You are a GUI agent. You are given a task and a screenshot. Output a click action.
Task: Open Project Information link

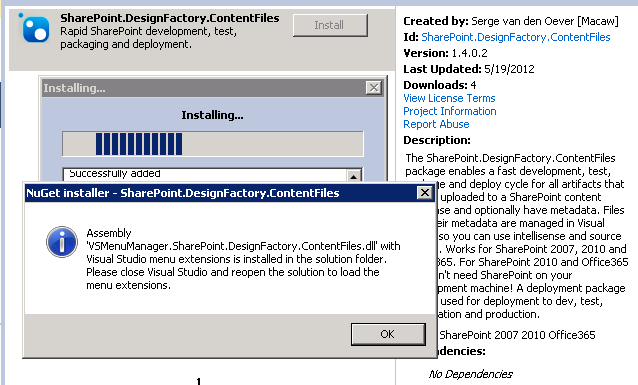(x=450, y=111)
